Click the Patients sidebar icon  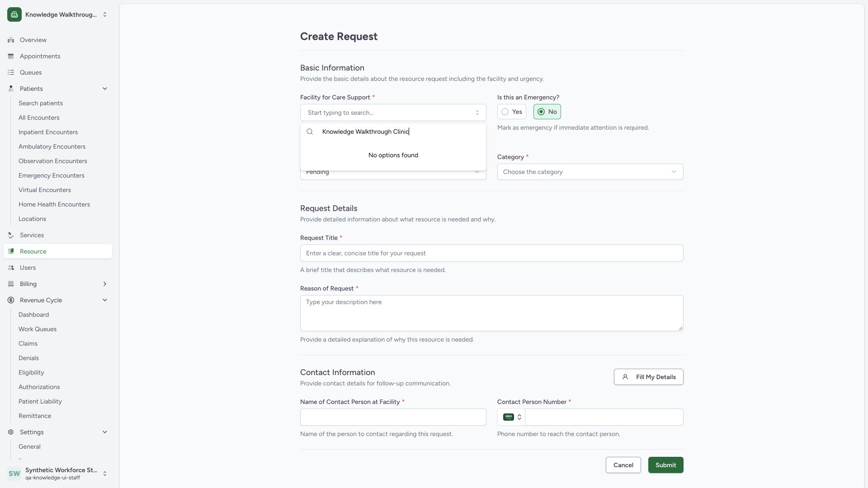tap(11, 89)
